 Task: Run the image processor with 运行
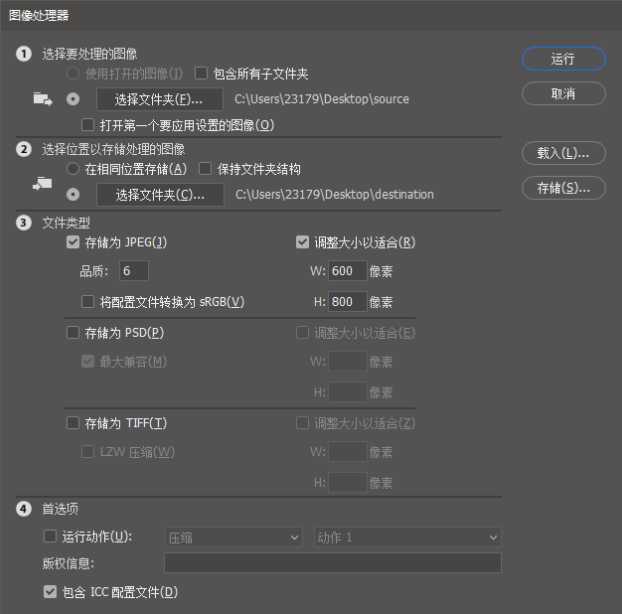click(x=563, y=59)
